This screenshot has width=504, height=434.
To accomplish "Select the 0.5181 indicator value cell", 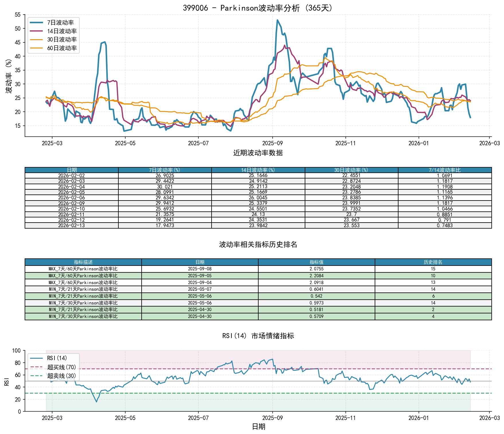I will click(317, 310).
